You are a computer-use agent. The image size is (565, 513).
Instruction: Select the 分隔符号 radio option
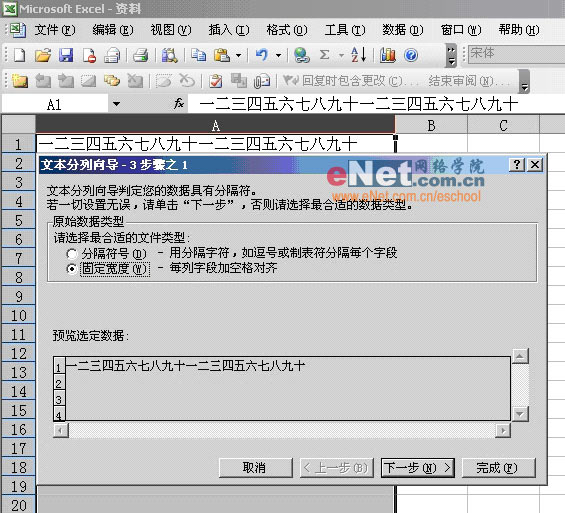point(72,254)
